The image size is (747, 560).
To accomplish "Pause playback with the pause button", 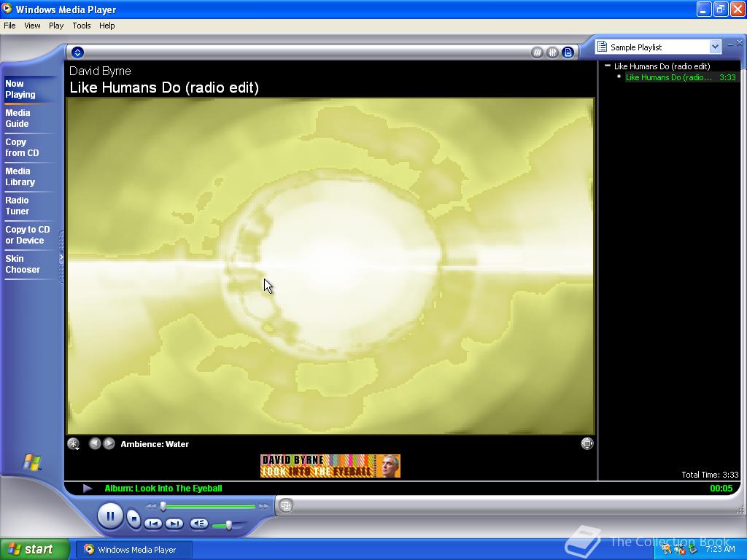I will point(110,516).
